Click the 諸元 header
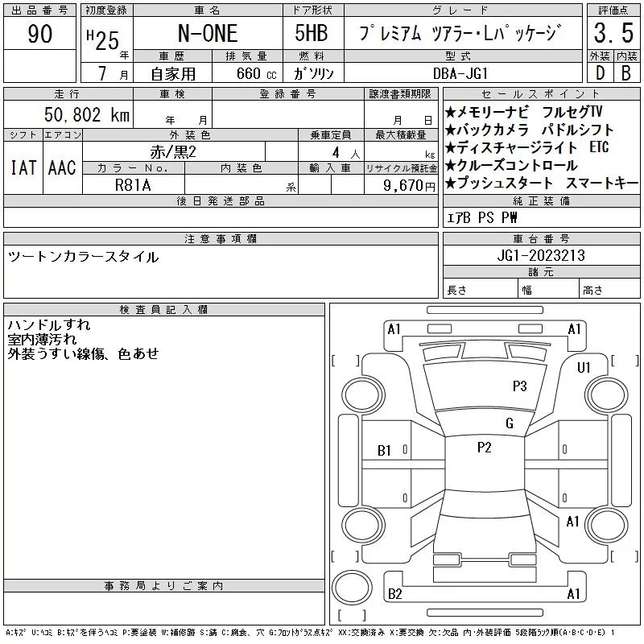The width and height of the screenshot is (644, 644). (541, 272)
